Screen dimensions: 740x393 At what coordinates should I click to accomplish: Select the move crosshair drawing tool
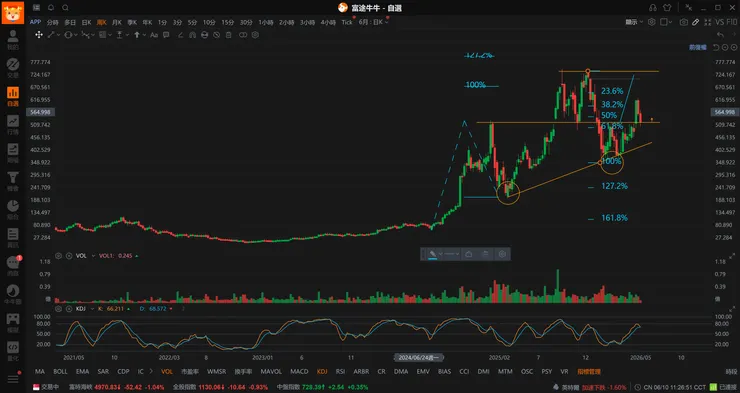tap(39, 35)
